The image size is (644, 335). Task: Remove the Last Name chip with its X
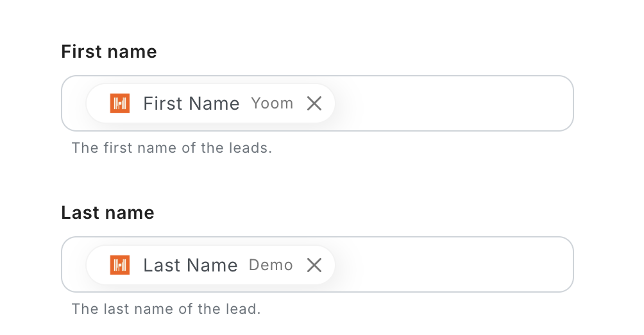tap(314, 265)
